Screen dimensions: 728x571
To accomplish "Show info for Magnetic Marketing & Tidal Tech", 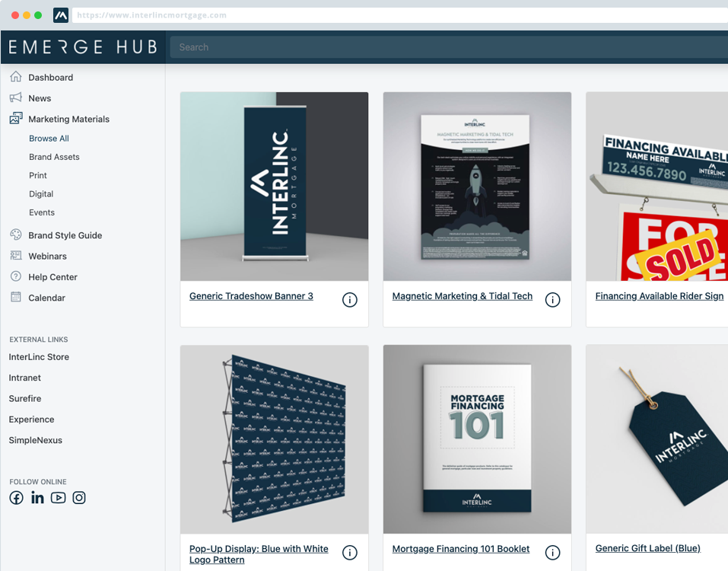I will coord(552,300).
